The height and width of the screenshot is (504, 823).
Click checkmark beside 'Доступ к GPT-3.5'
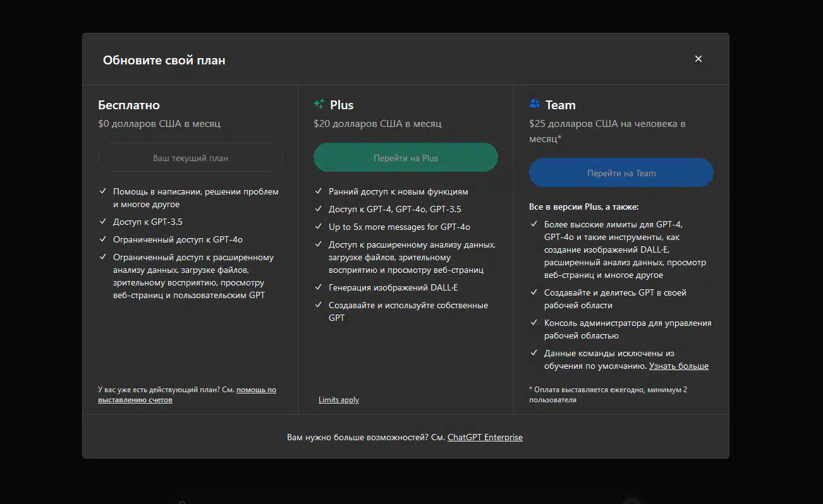click(x=102, y=222)
